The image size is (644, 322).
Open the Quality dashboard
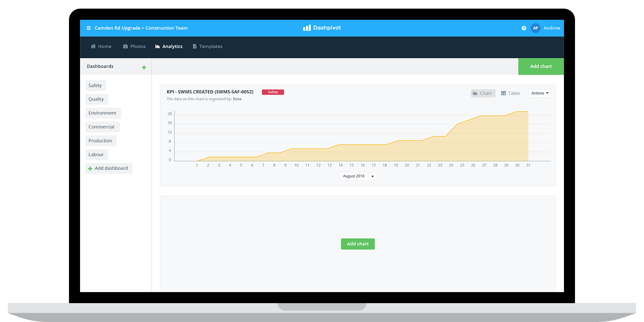[x=97, y=99]
